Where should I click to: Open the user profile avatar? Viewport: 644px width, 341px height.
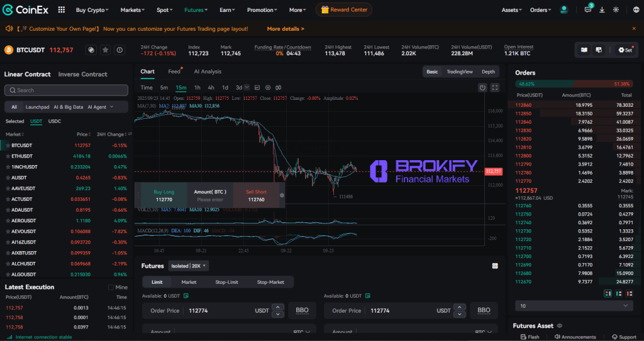coord(564,10)
